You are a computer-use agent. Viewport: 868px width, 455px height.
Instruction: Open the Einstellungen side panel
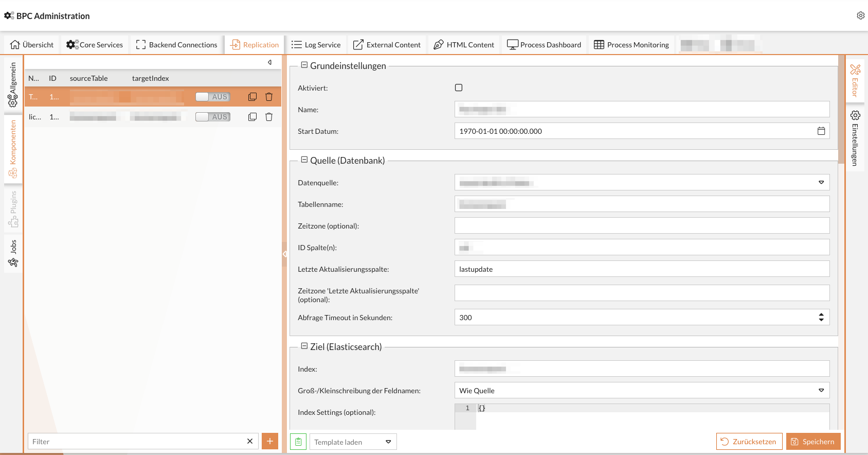(x=855, y=138)
